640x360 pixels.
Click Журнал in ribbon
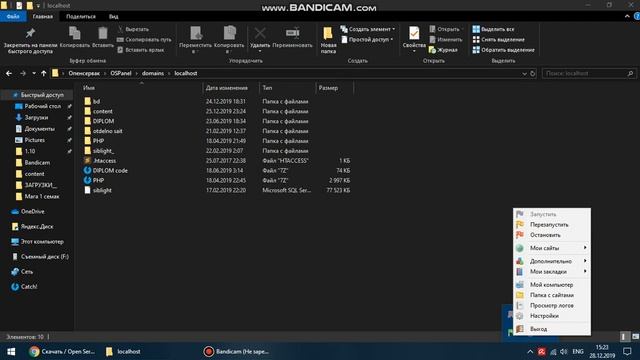(443, 50)
